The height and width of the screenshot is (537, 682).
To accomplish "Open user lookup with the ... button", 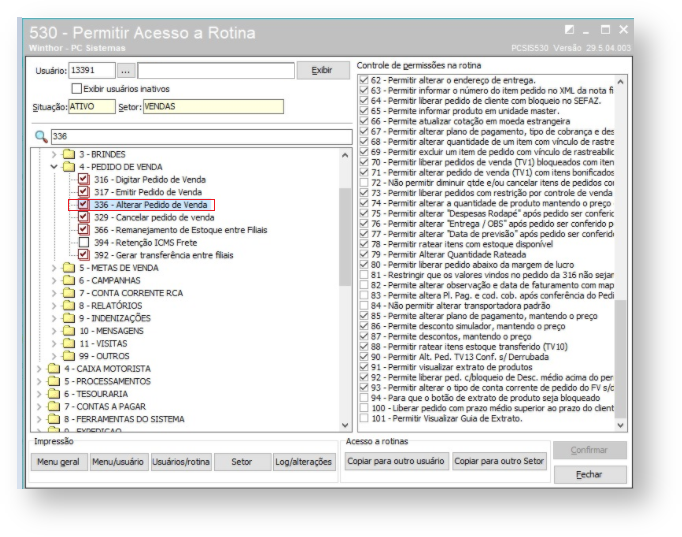I will (126, 70).
